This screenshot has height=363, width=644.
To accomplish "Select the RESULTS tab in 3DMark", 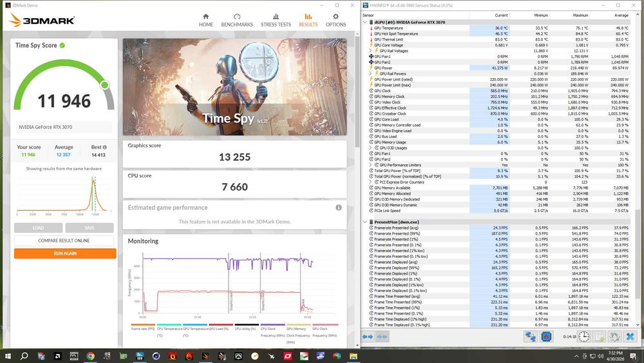I will coord(308,20).
